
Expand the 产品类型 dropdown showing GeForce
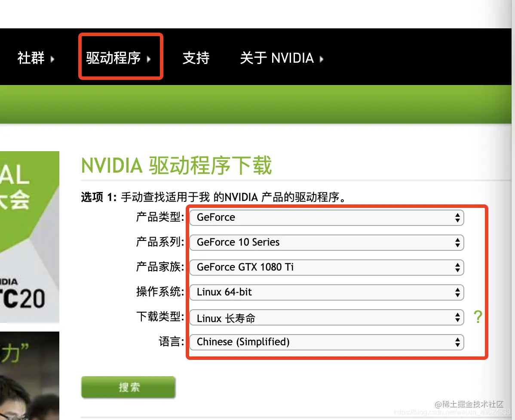327,218
